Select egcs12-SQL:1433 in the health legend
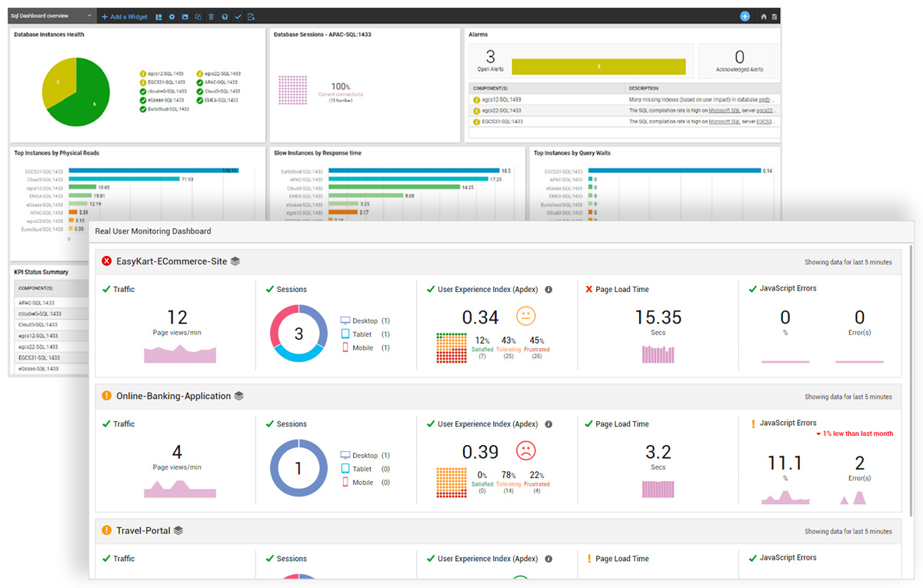 click(x=162, y=73)
